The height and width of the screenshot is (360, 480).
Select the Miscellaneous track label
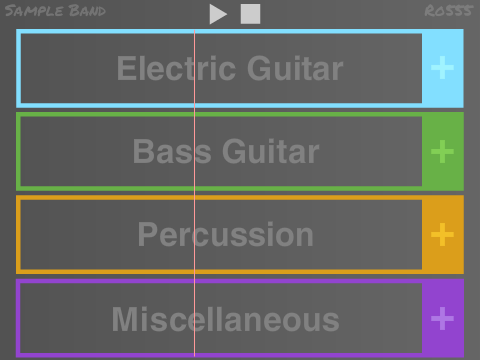226,319
